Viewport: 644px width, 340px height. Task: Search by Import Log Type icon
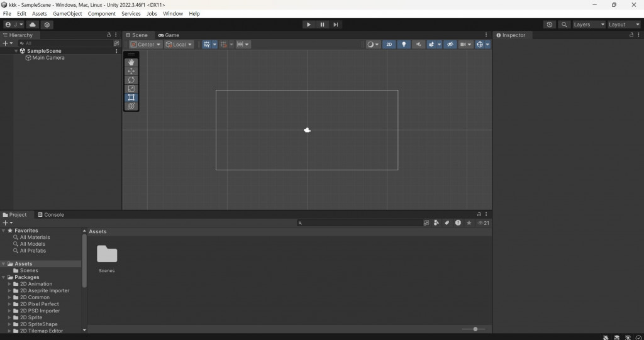click(x=458, y=223)
